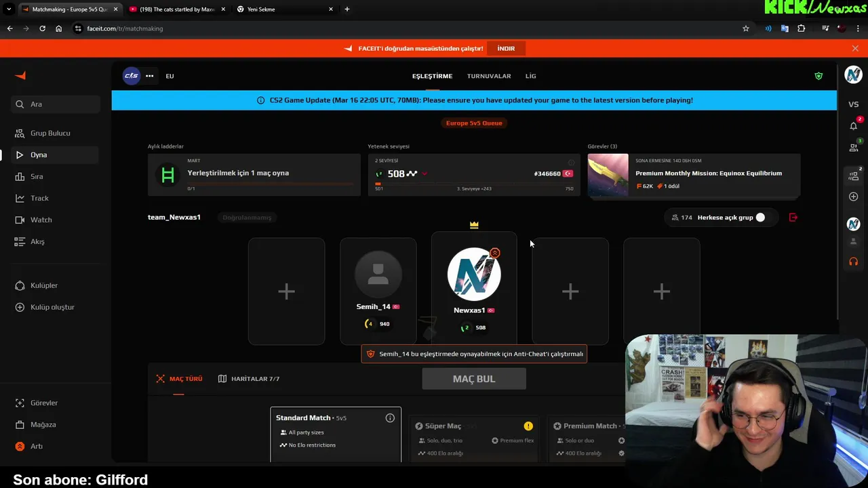The width and height of the screenshot is (868, 488).
Task: Click the Europe 5v5 Queue label
Action: tap(474, 123)
